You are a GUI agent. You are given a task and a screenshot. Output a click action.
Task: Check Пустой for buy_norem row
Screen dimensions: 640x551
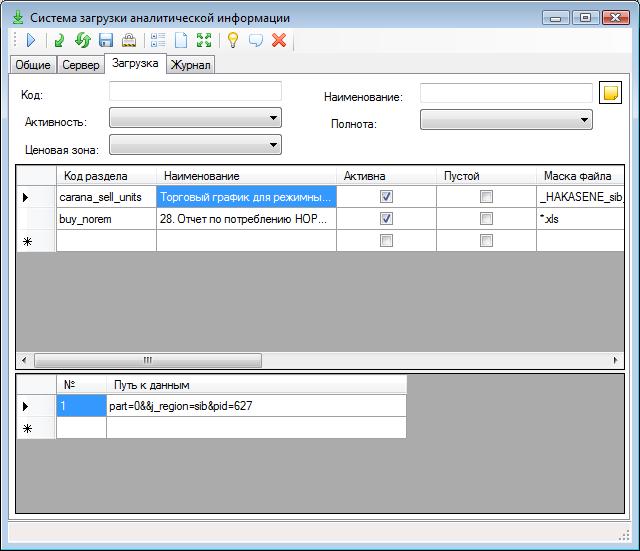tap(486, 218)
